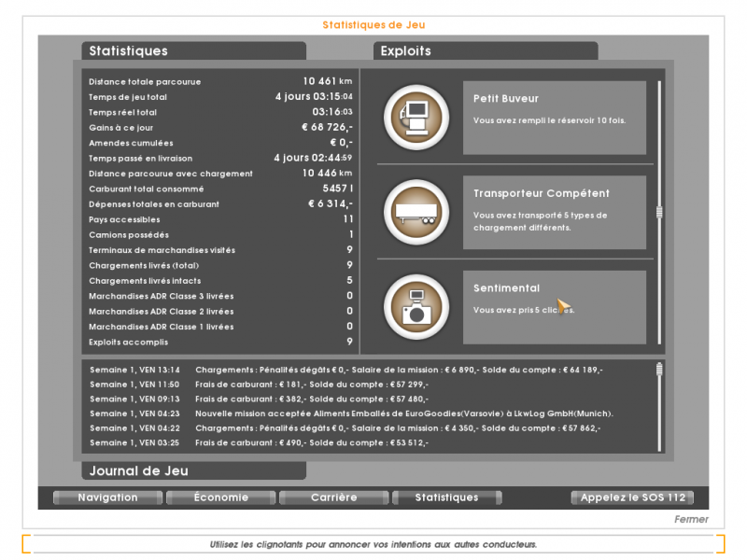
Task: Click Marchandises ADR Classe 1 livrées row
Action: pyautogui.click(x=220, y=327)
